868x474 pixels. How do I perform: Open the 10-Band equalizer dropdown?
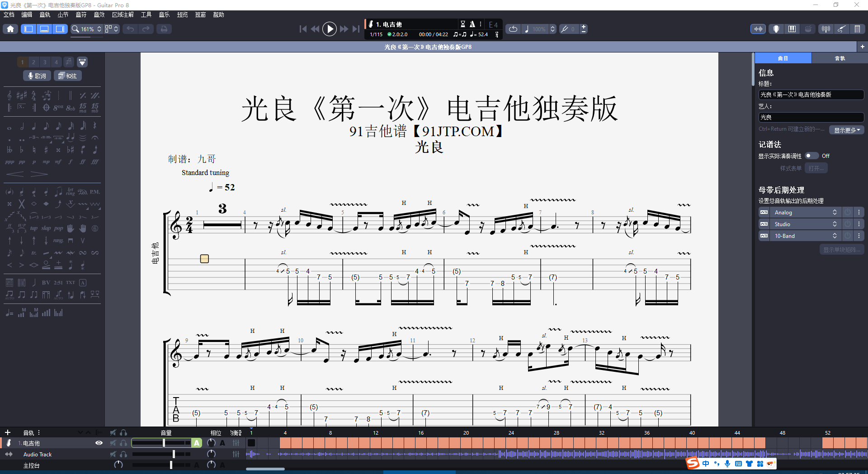[805, 236]
